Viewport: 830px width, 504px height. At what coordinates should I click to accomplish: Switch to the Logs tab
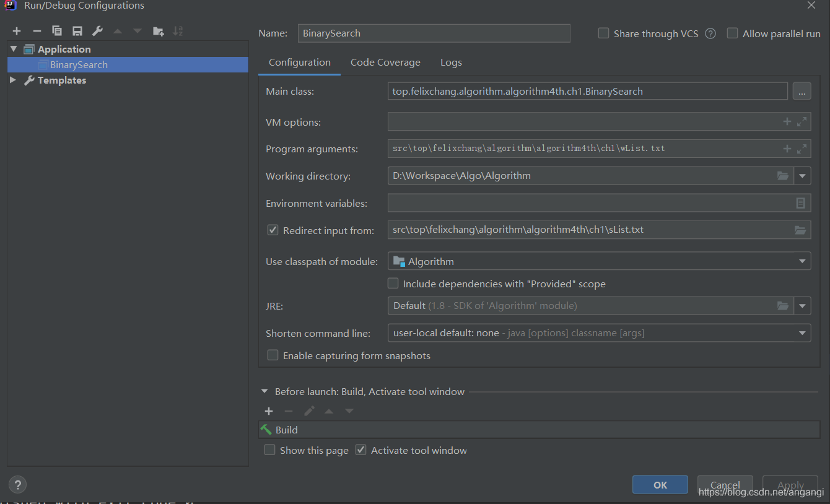pos(451,63)
